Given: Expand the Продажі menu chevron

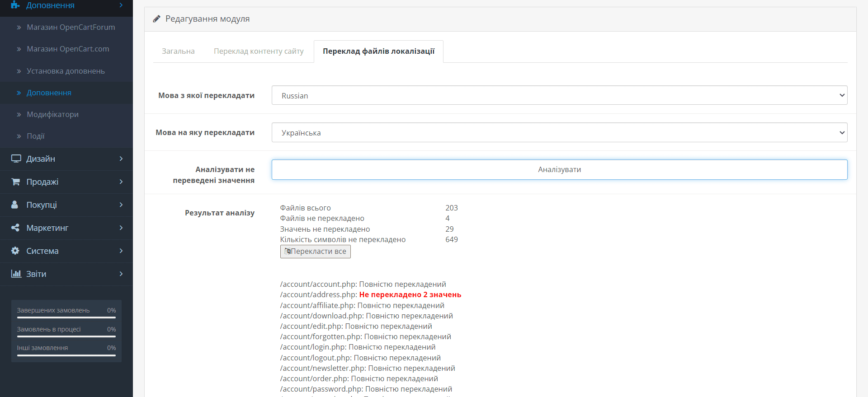Looking at the screenshot, I should coord(121,182).
